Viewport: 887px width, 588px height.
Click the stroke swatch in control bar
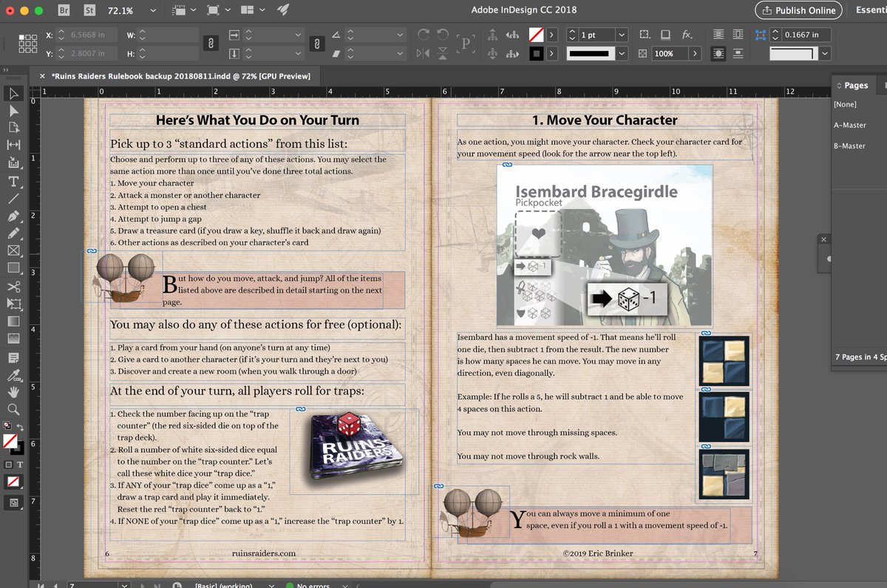(x=536, y=53)
